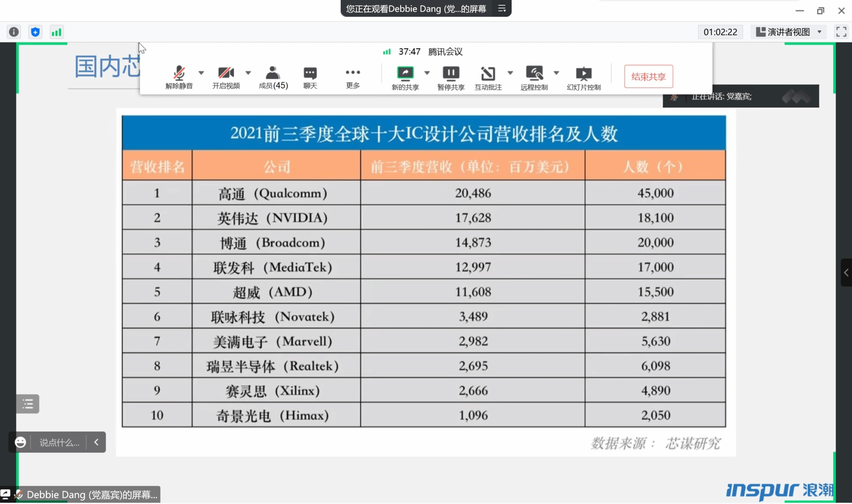Click the 结束共享 end sharing button
Viewport: 852px width, 504px height.
648,77
